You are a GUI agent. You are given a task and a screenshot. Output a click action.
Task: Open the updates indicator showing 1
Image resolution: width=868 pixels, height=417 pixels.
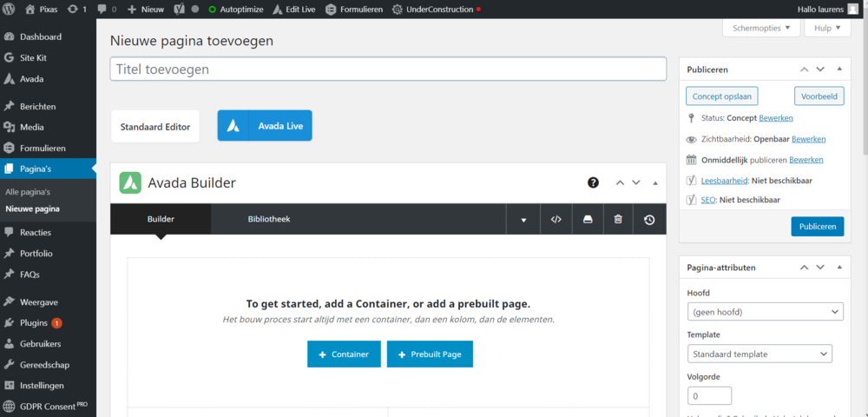click(x=77, y=10)
